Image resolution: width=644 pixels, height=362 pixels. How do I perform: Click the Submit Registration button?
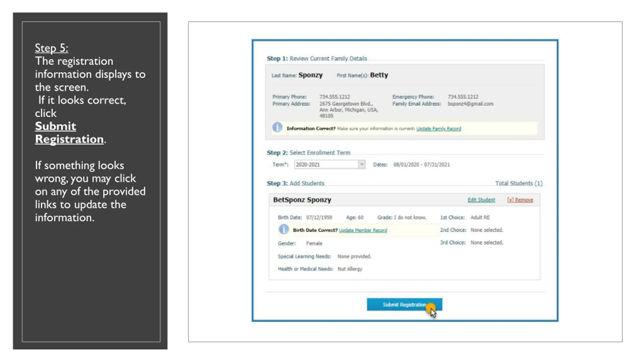(404, 304)
